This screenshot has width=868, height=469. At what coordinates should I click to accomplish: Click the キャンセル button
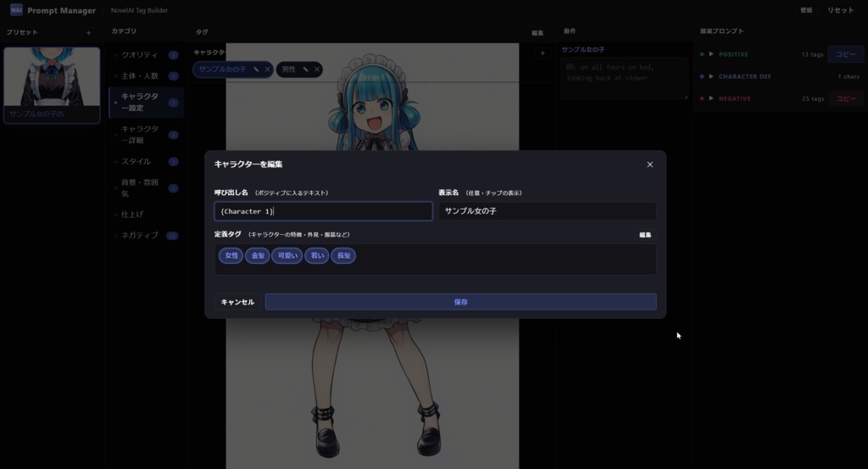(237, 302)
